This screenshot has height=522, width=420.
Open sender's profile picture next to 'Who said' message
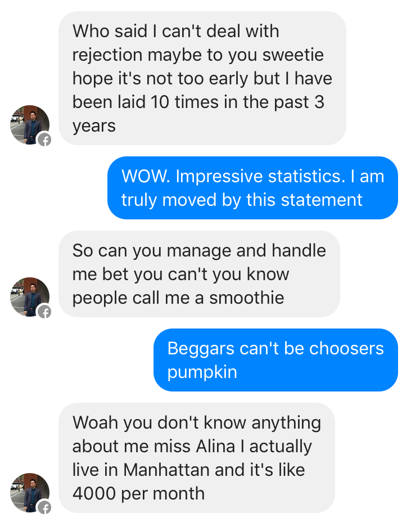coord(30,125)
